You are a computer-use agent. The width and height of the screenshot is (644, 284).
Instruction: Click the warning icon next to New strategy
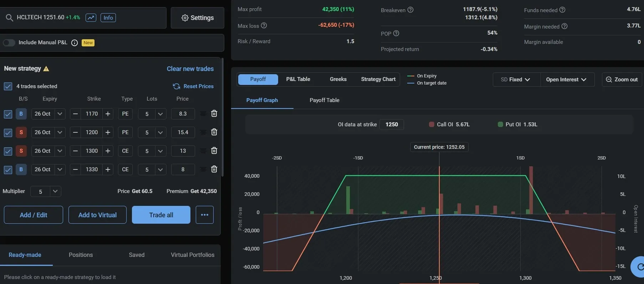[x=46, y=69]
